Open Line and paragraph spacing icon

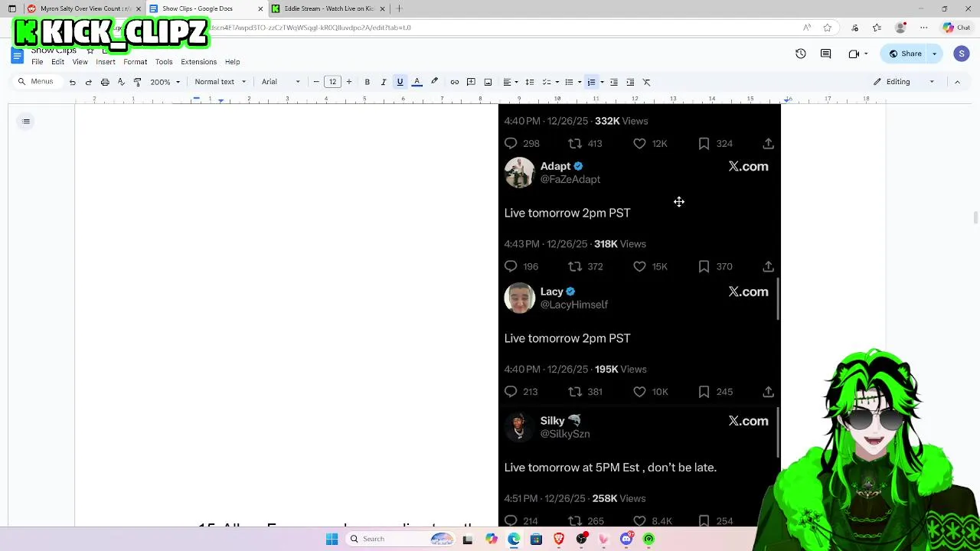[529, 82]
